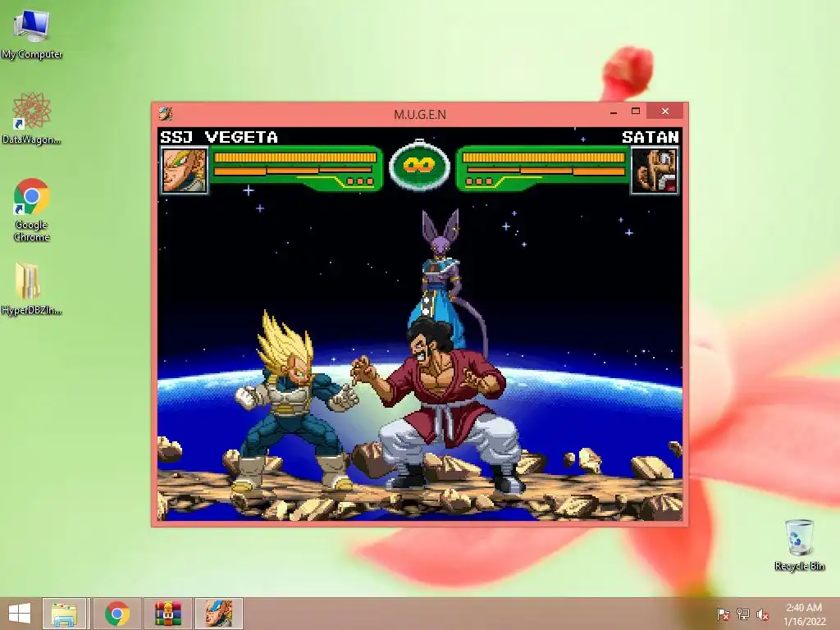This screenshot has width=840, height=630.
Task: Open the My Computer desktop icon
Action: [32, 33]
